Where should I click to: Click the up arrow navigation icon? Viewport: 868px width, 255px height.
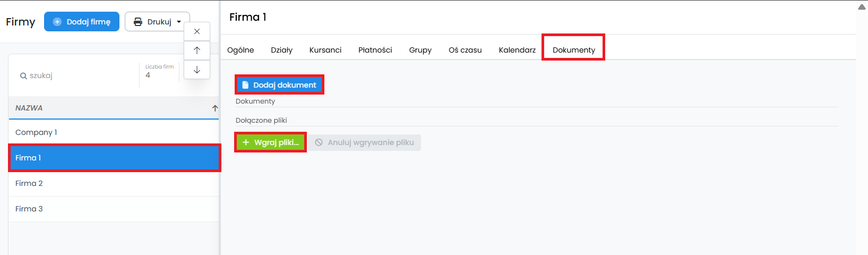coord(197,50)
